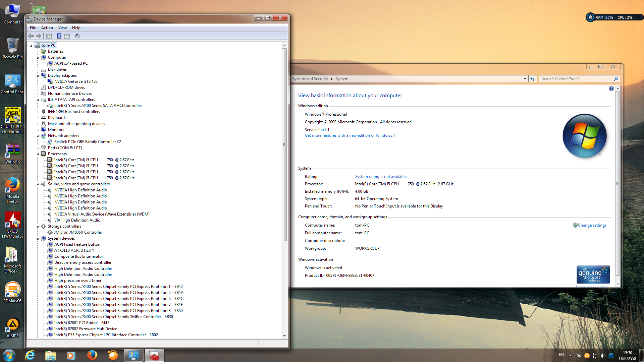Open address bar history dropdown arrow
This screenshot has height=362, width=644.
click(x=525, y=79)
